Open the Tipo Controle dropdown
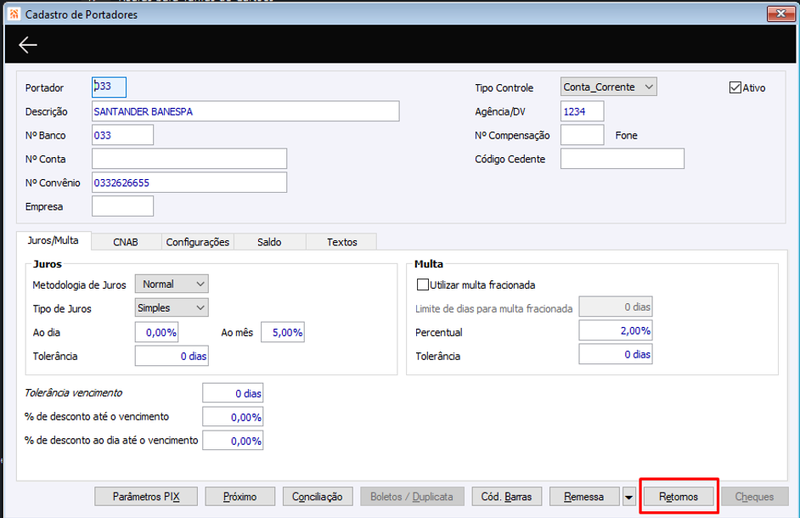 click(608, 87)
